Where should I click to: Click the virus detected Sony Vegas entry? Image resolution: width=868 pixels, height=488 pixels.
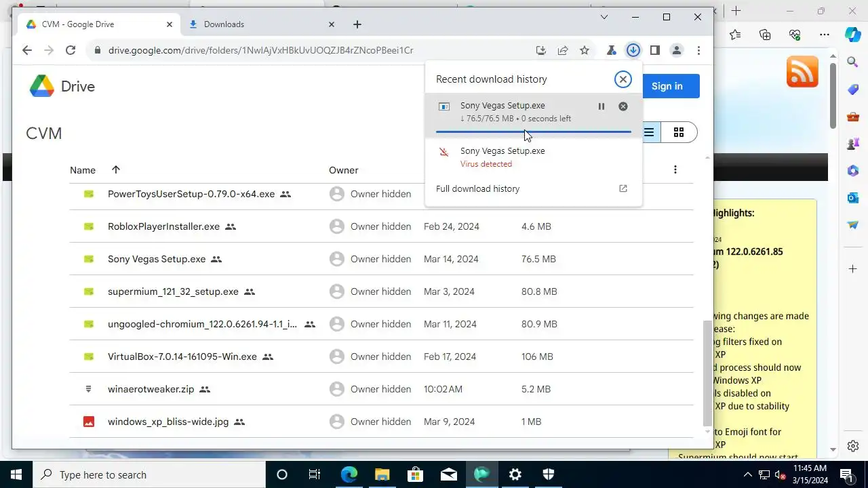pos(533,157)
